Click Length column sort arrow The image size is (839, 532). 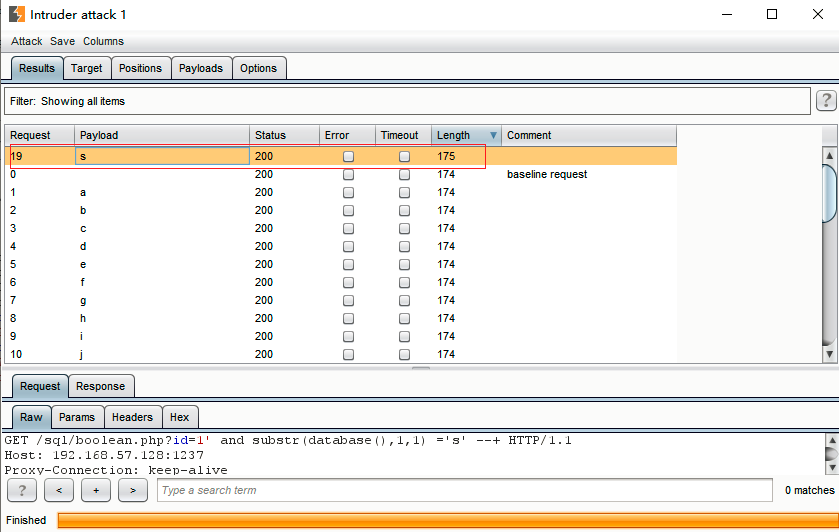click(x=493, y=135)
